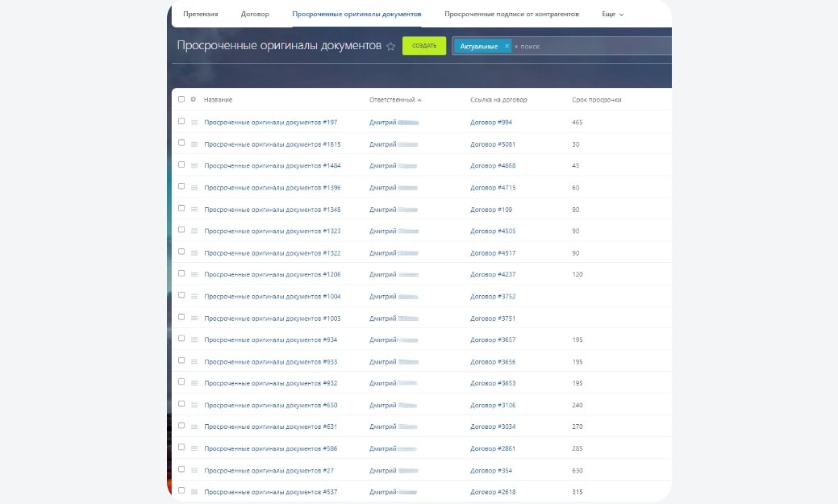The height and width of the screenshot is (504, 838).
Task: Star the Просроченные оригиналы документов page
Action: [x=390, y=46]
